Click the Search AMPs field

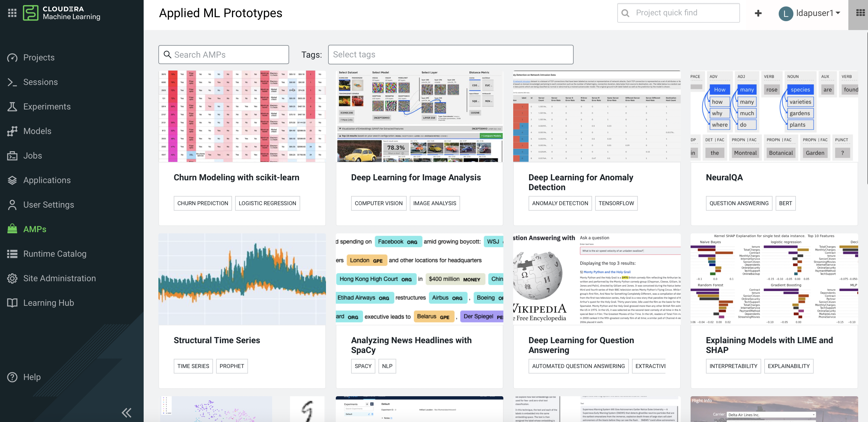[224, 55]
